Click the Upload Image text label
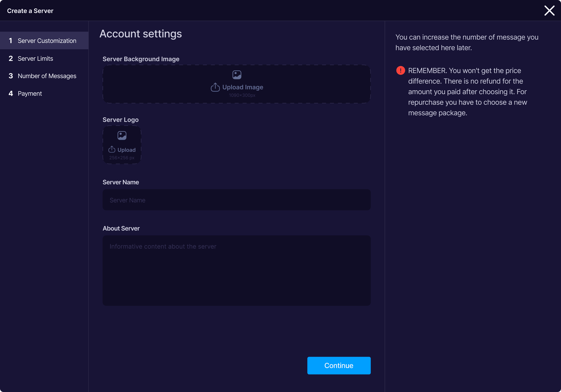This screenshot has width=561, height=392. [x=242, y=87]
